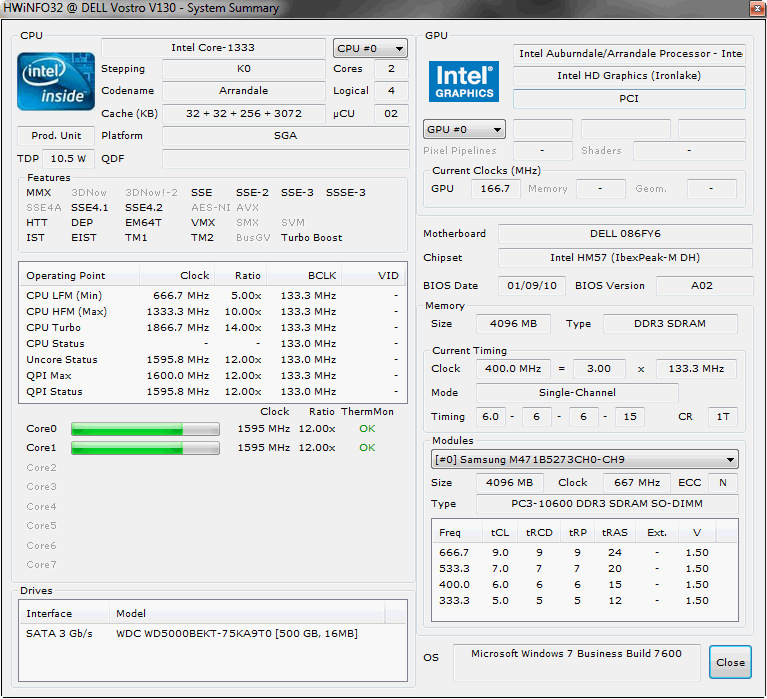Click the Platform SGA field
767x699 pixels.
coord(286,135)
